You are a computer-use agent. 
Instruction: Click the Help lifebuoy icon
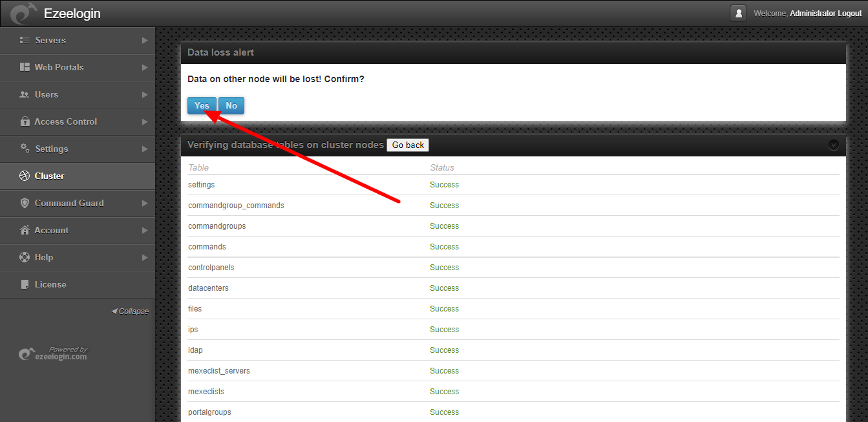pos(25,257)
